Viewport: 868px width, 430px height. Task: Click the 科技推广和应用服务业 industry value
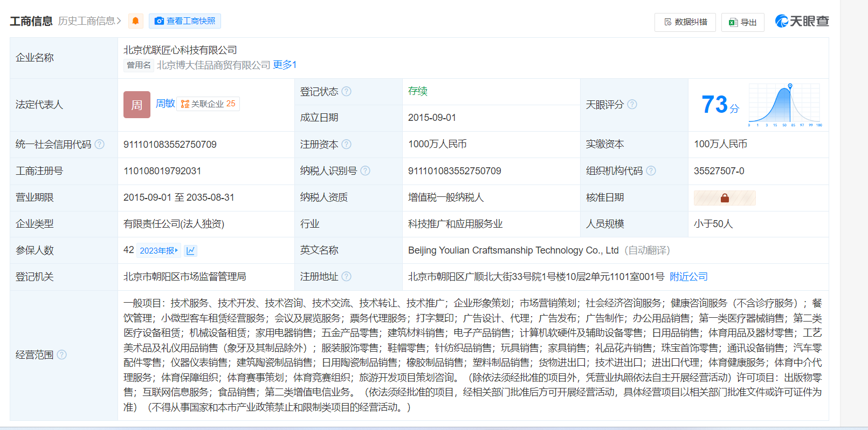tap(456, 224)
